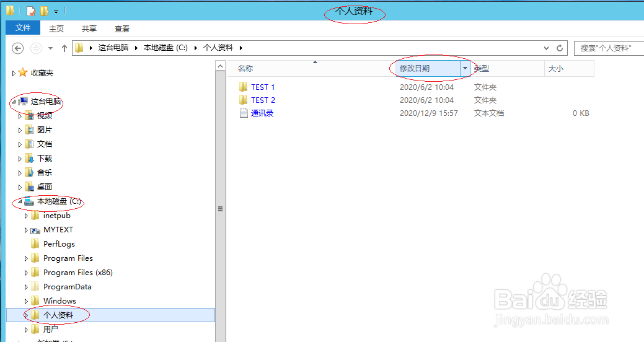Expand the breadcrumb arrow after 个人资料

241,48
